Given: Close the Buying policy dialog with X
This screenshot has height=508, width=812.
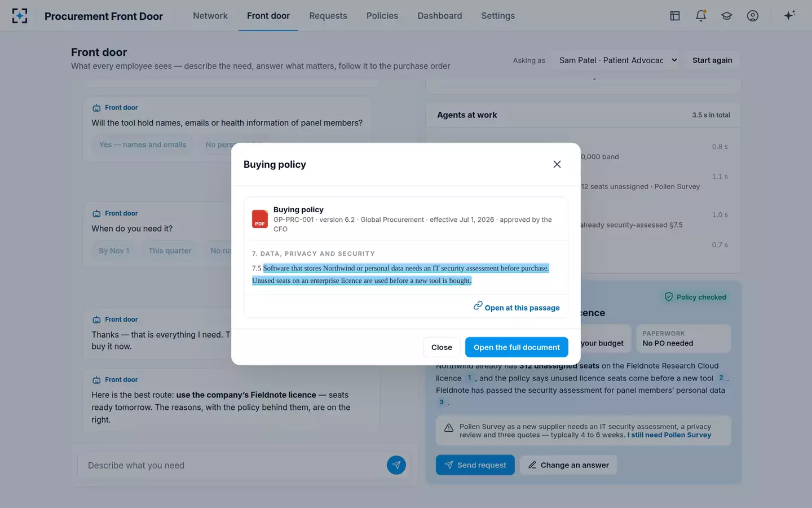Looking at the screenshot, I should [x=557, y=164].
